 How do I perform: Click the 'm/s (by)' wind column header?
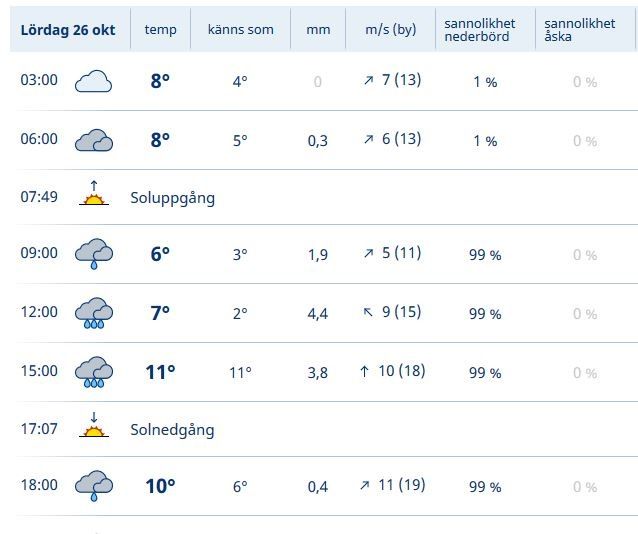(383, 30)
